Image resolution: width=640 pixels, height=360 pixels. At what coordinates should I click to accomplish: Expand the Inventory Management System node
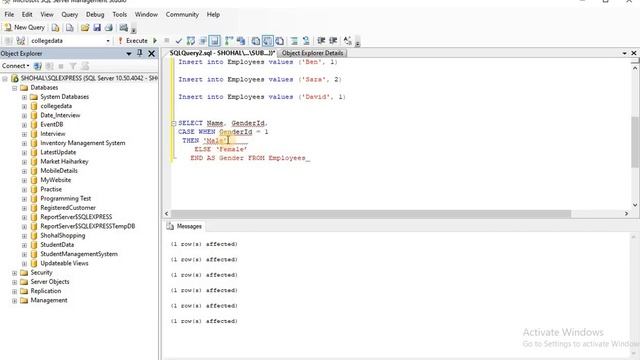click(x=24, y=143)
